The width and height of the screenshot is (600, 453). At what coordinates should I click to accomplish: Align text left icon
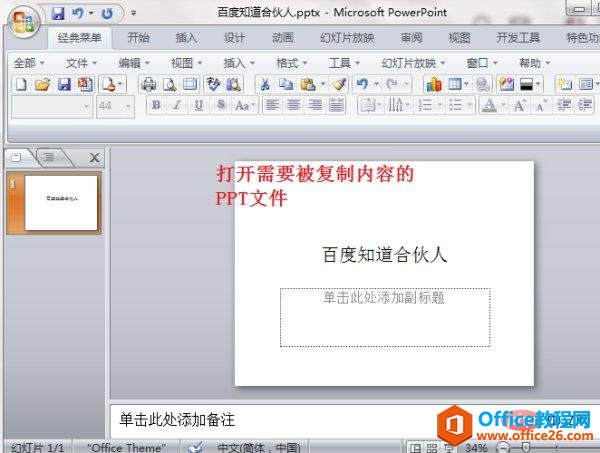point(272,105)
